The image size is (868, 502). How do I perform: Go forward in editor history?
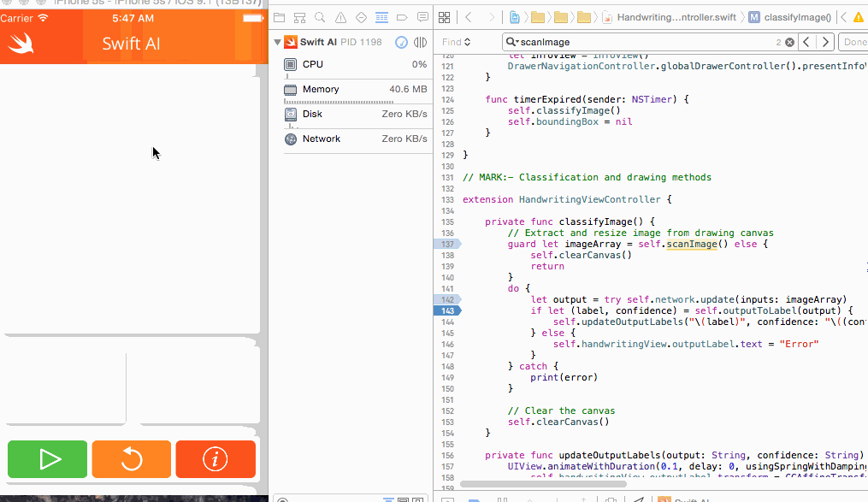coord(491,18)
